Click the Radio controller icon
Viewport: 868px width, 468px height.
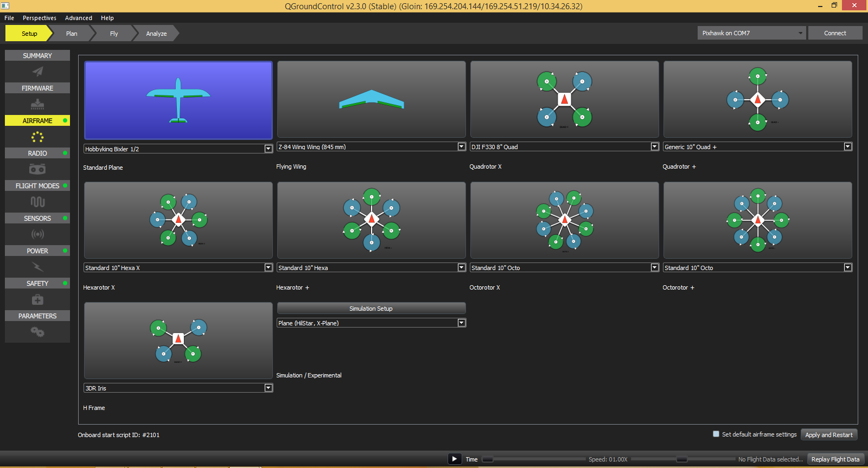37,169
